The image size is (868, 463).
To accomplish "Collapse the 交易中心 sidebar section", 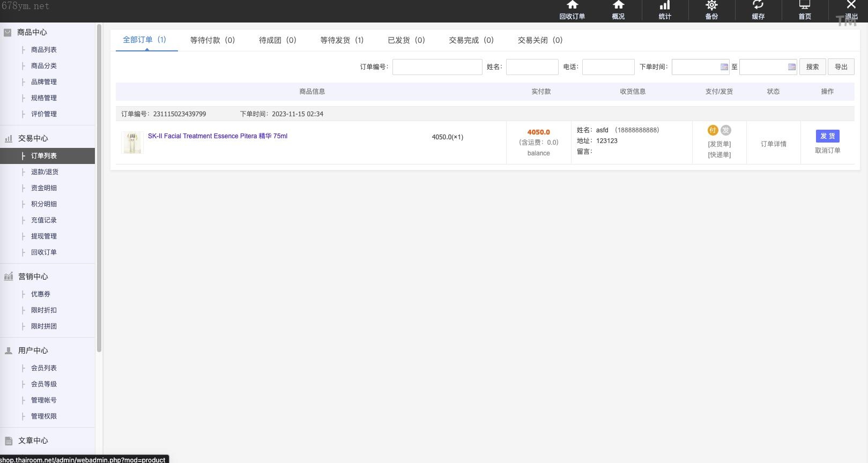I will click(x=33, y=138).
